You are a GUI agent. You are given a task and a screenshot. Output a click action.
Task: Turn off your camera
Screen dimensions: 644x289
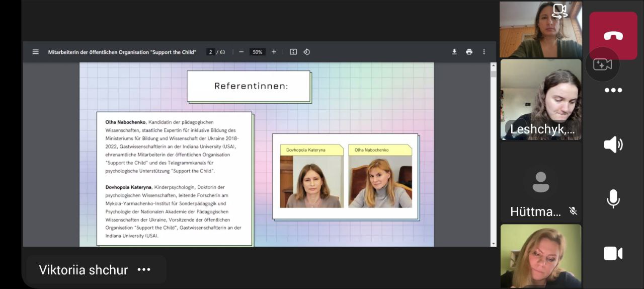point(613,253)
